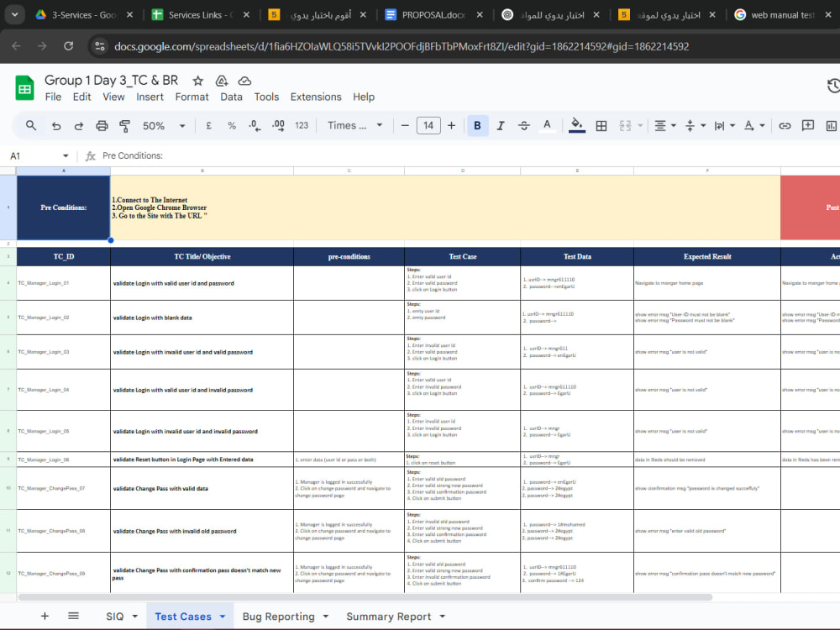Switch to the PROPOSAL.docx browser tab
This screenshot has width=840, height=630.
pyautogui.click(x=434, y=15)
